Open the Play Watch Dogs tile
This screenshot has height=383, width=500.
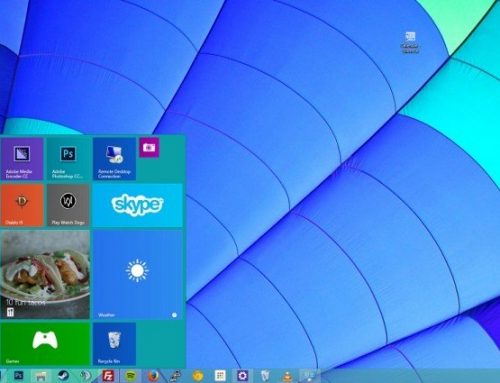[68, 205]
